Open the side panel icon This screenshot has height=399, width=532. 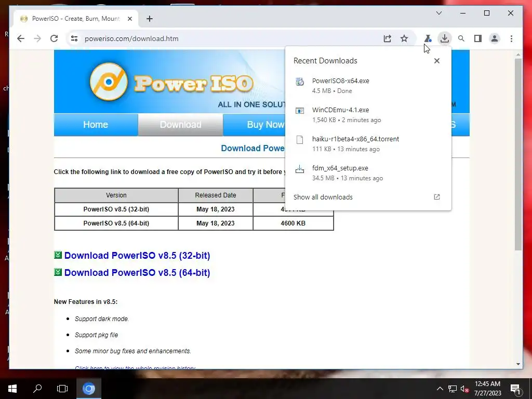478,38
